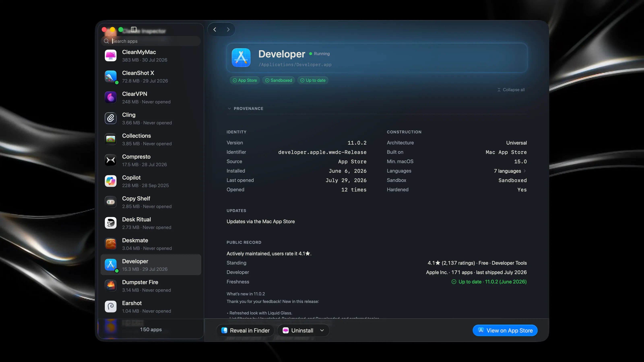Click the version value 11.0.2
The width and height of the screenshot is (644, 362).
357,143
